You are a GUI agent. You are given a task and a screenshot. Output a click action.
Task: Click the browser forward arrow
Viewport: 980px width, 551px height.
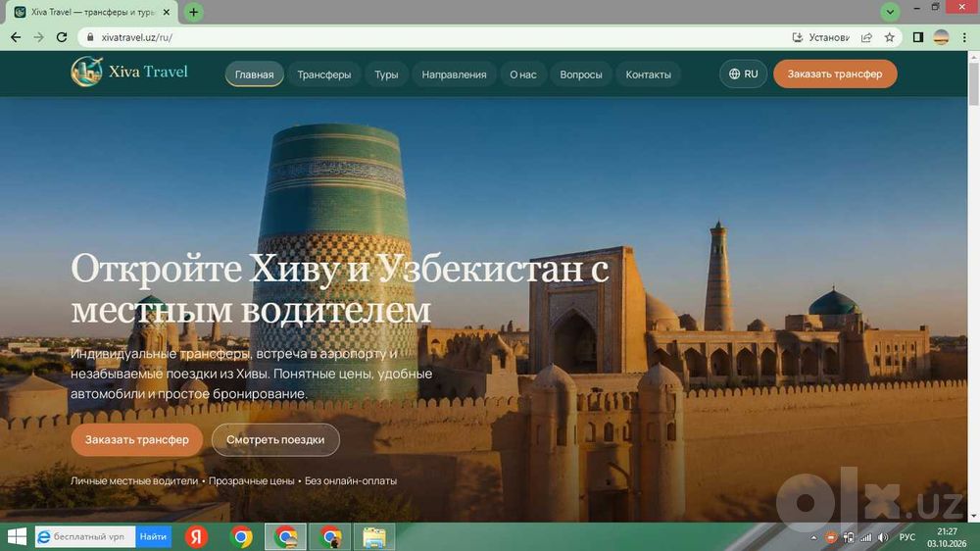tap(39, 37)
